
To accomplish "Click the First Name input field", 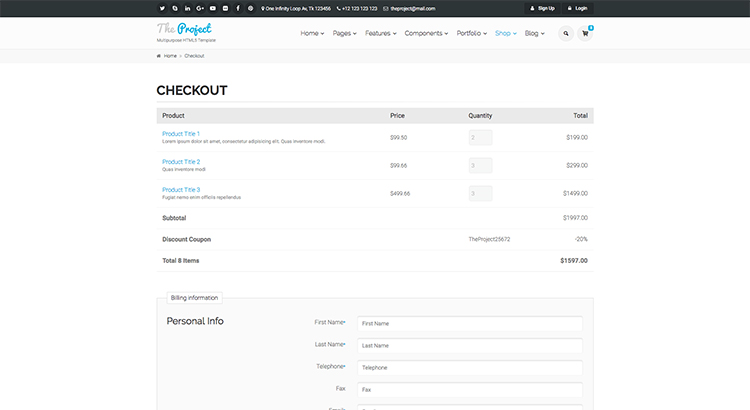I will pos(470,324).
